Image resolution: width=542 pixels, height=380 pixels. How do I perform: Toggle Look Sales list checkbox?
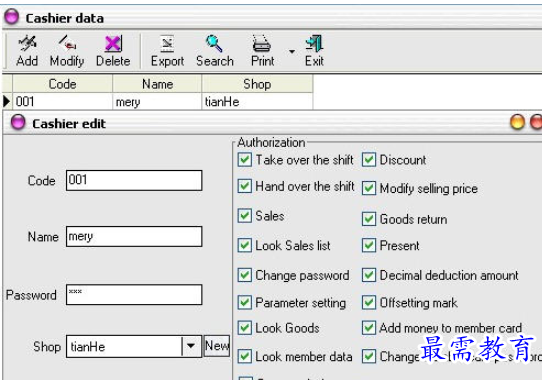[245, 245]
